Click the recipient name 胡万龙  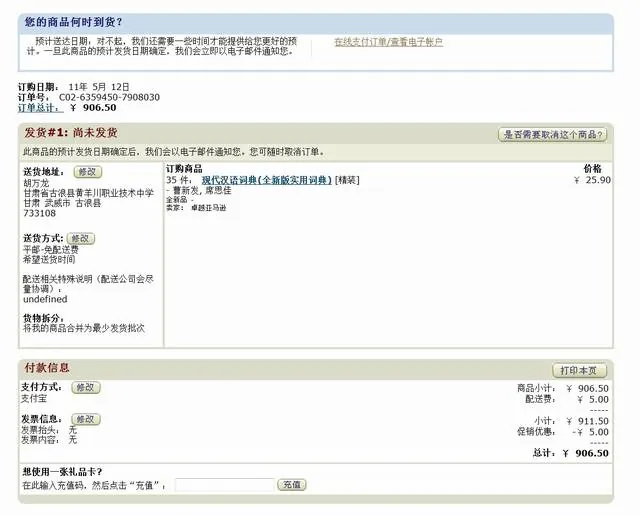click(36, 183)
